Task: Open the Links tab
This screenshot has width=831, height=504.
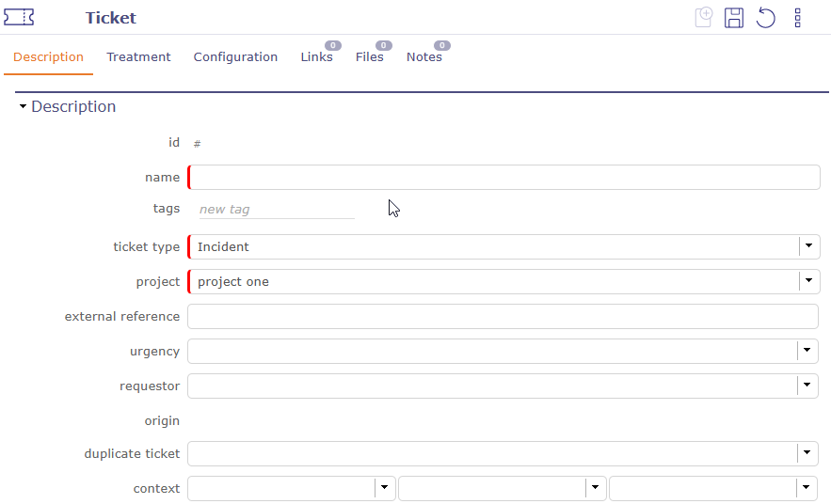Action: pyautogui.click(x=316, y=57)
